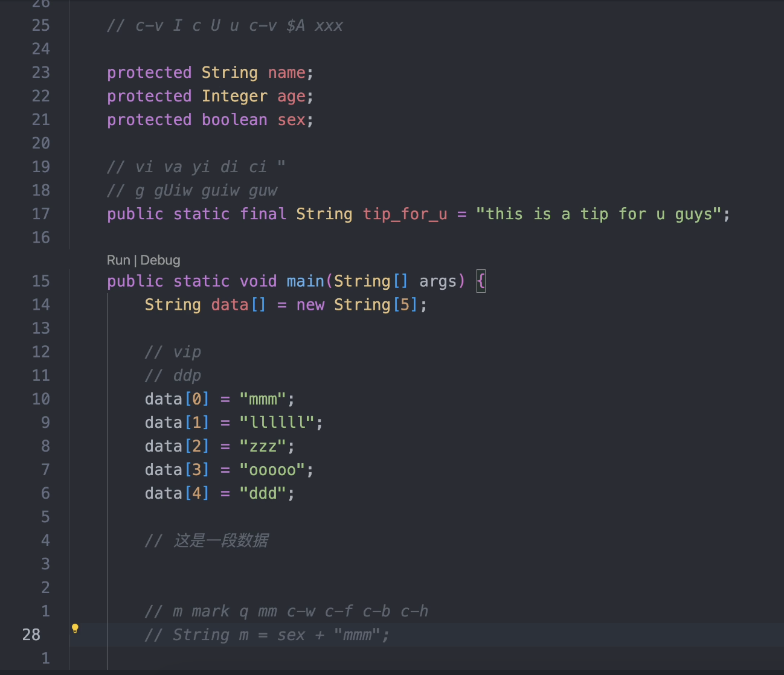Click the "age" field identifier

click(291, 97)
